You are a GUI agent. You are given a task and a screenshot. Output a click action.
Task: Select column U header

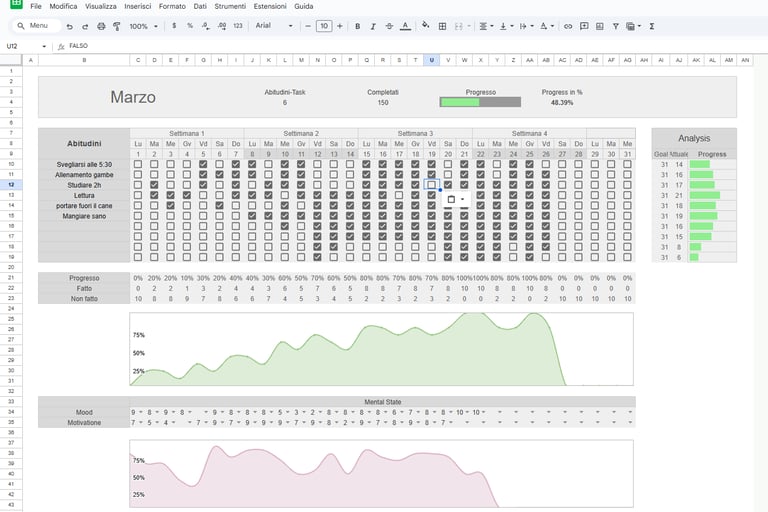(432, 60)
